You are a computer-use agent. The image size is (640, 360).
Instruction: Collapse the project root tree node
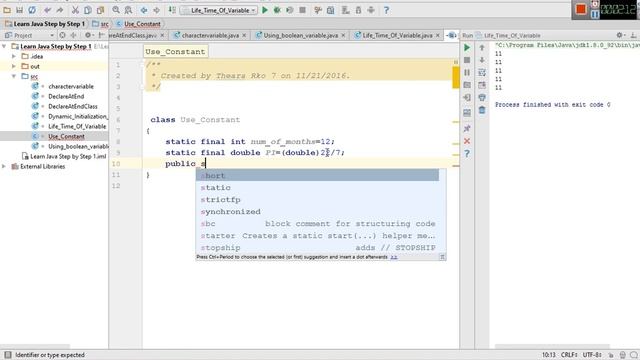point(4,46)
